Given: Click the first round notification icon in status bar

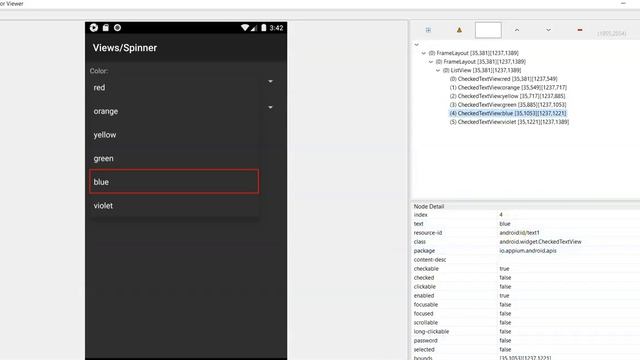Looking at the screenshot, I should coord(94,28).
